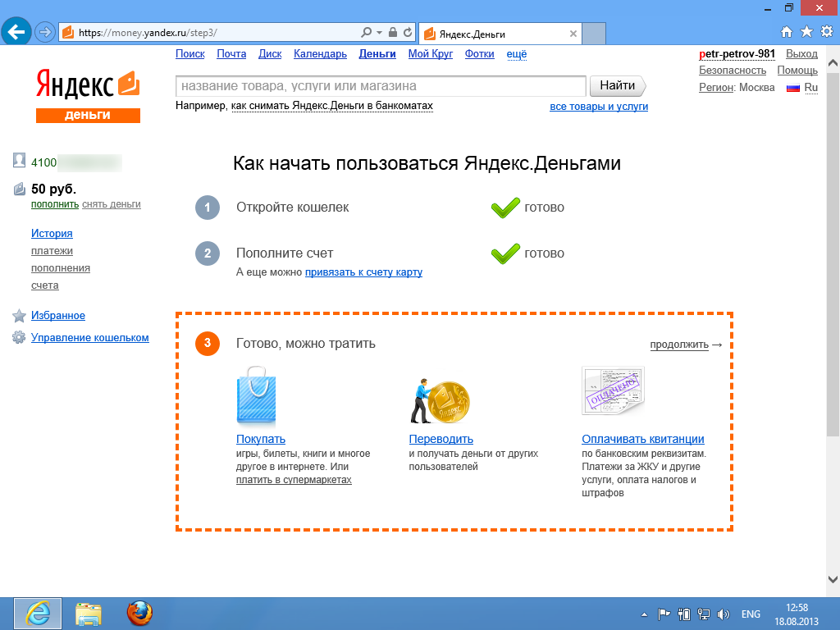This screenshot has width=840, height=630.
Task: Open File Explorer from the taskbar
Action: pos(89,613)
